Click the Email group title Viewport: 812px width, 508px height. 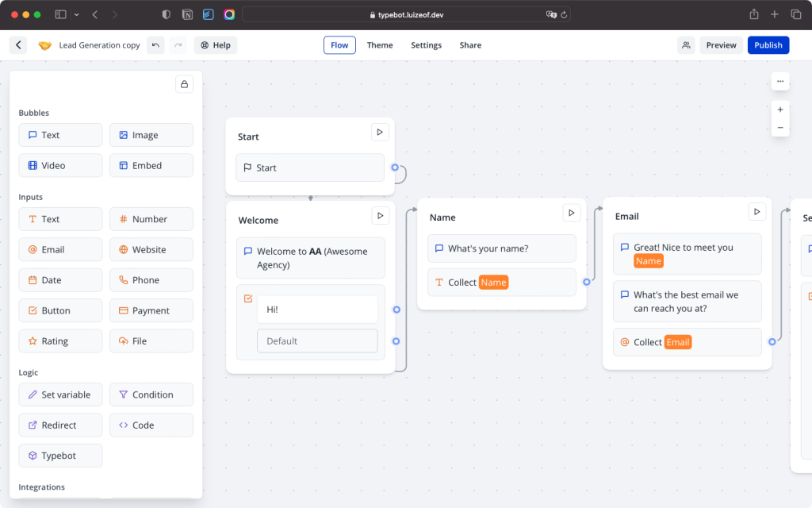point(626,216)
